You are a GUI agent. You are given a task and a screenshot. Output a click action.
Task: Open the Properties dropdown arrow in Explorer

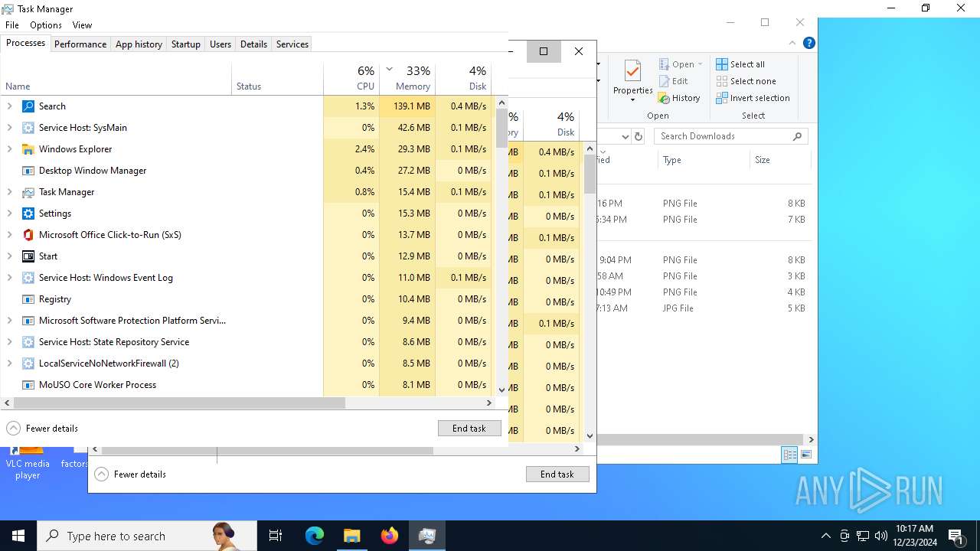[x=632, y=100]
